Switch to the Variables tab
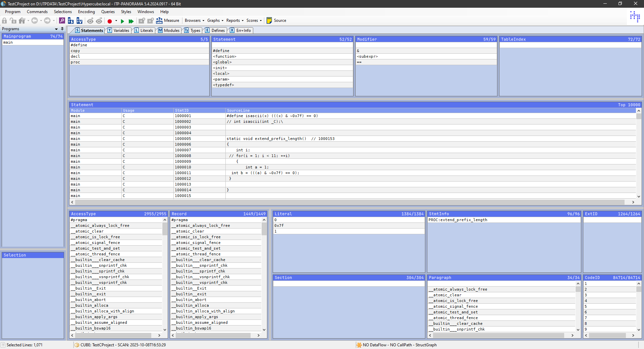Screen dimensions: 644x349 point(118,31)
